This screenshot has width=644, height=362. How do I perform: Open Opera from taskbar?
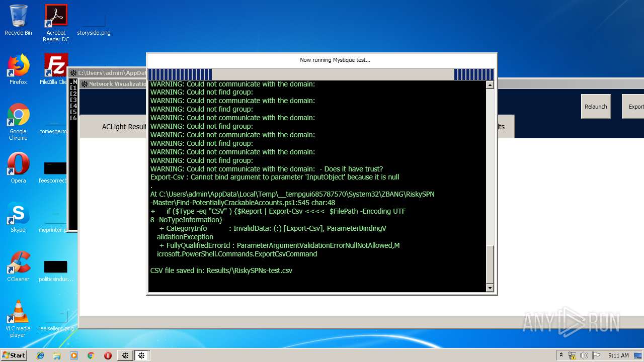tap(108, 355)
